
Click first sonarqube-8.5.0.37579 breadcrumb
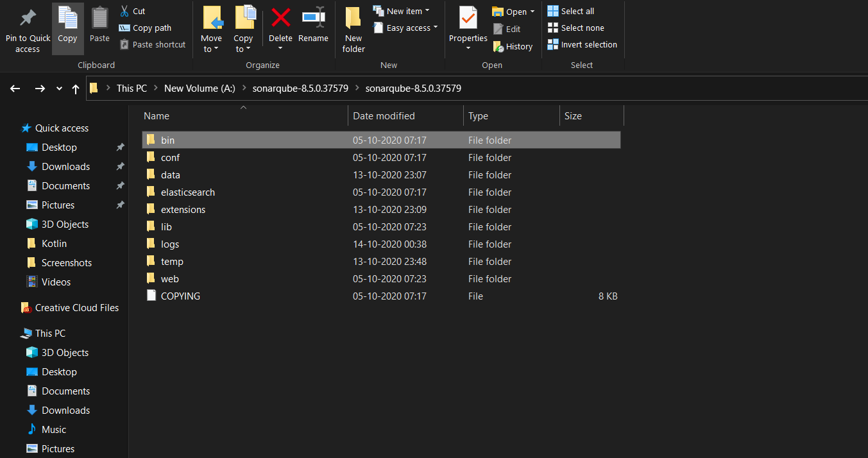(300, 89)
